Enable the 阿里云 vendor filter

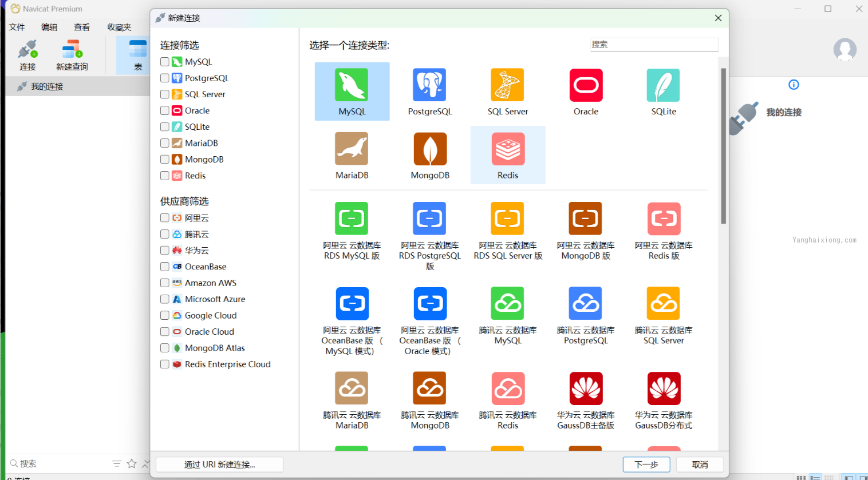165,218
